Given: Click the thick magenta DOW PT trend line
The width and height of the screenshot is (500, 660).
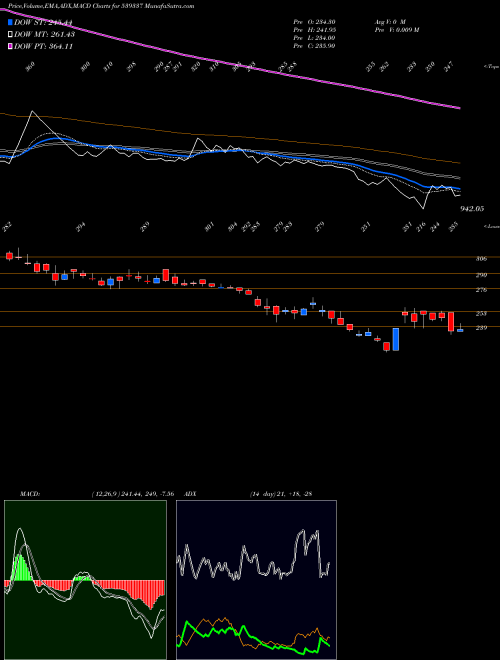Looking at the screenshot, I should tap(230, 62).
